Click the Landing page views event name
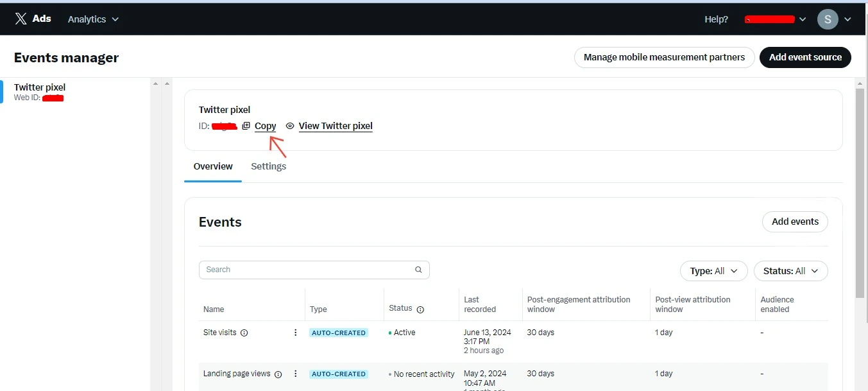The height and width of the screenshot is (391, 868). point(237,374)
